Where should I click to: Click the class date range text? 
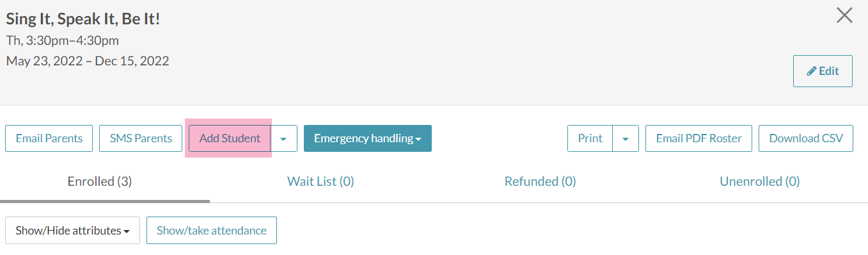click(x=88, y=62)
